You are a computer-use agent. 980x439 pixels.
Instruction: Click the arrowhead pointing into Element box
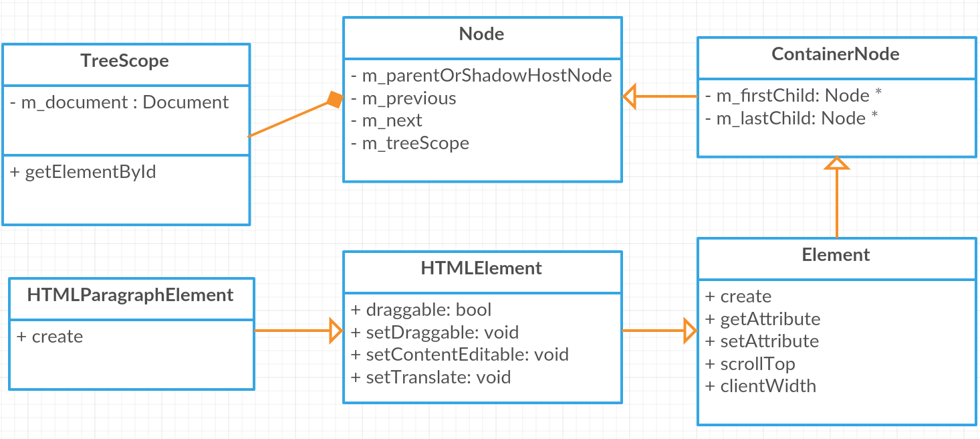point(689,331)
